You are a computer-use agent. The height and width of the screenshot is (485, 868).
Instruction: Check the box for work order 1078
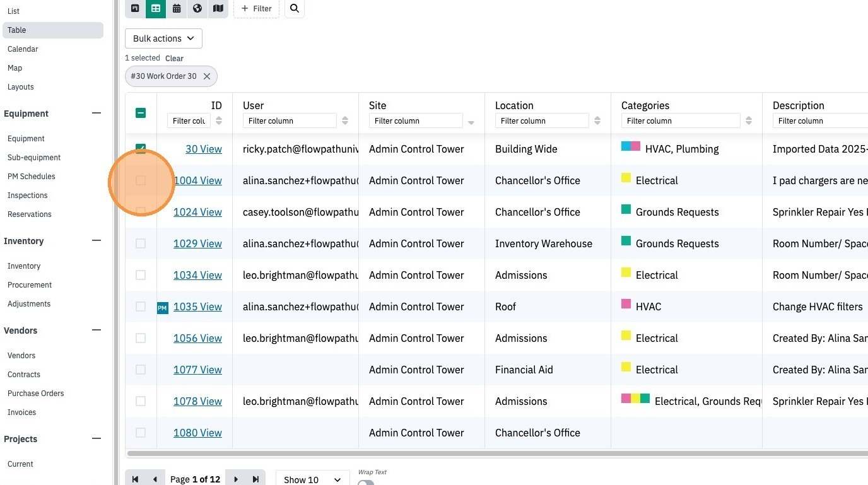141,401
